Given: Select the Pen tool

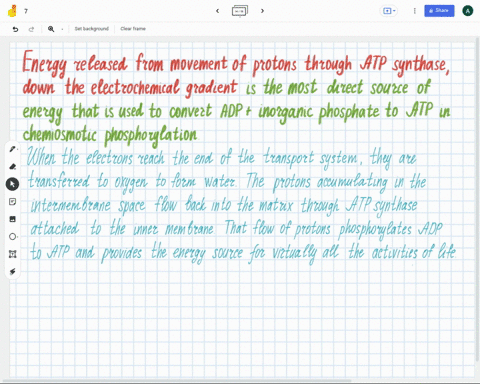Looking at the screenshot, I should pos(13,149).
